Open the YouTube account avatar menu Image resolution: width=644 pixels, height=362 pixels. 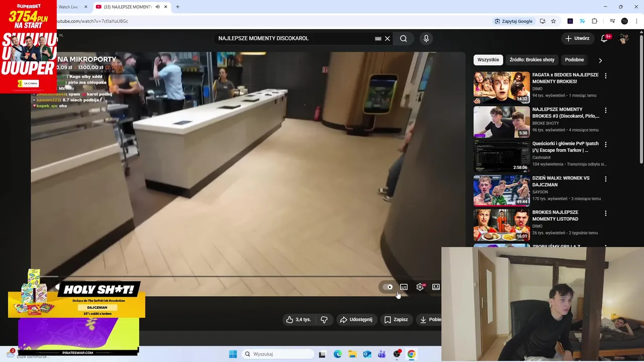coord(624,38)
